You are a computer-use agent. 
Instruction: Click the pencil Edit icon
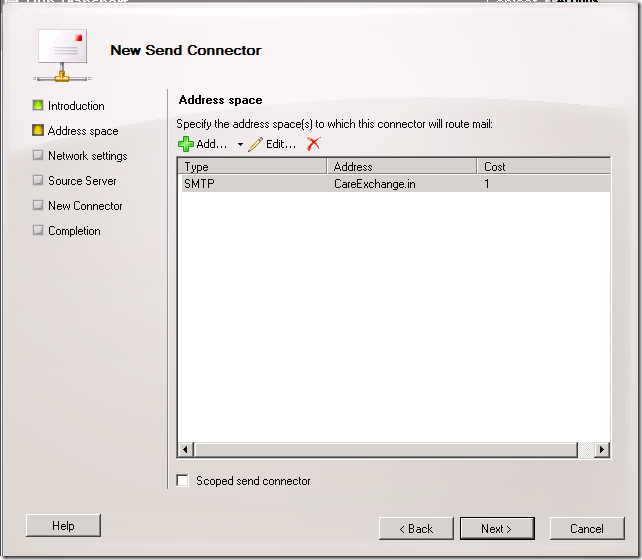255,144
